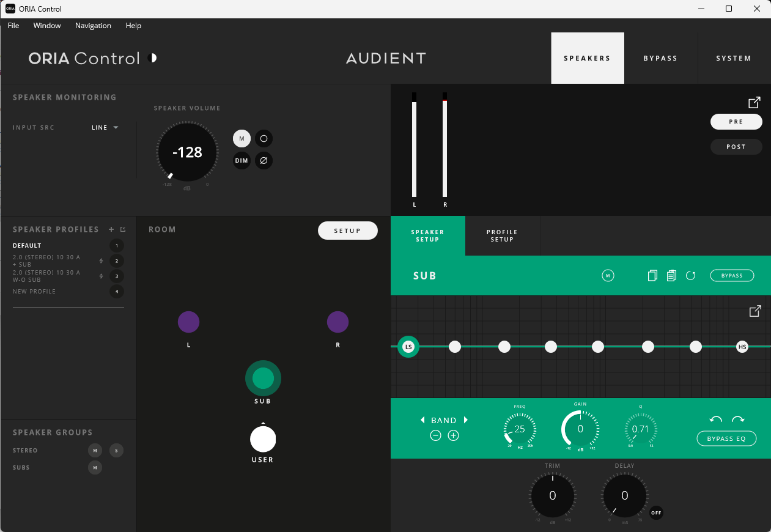The width and height of the screenshot is (771, 532).
Task: Mute SUB with the M button in header
Action: point(608,276)
